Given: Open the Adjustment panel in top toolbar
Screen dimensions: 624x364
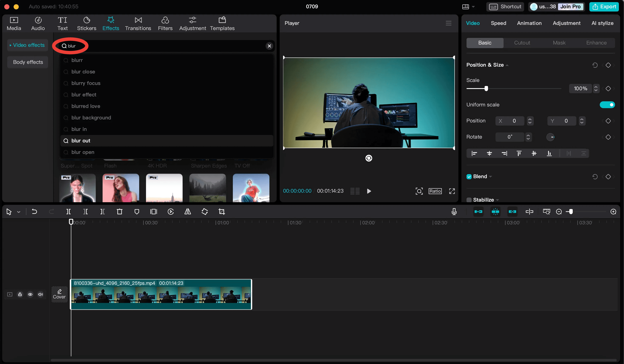Looking at the screenshot, I should click(192, 24).
